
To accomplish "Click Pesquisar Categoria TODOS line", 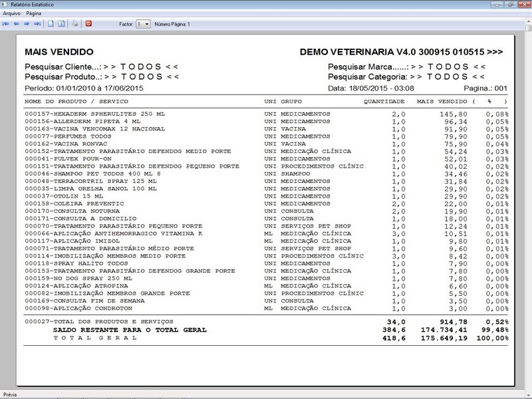I will point(406,76).
